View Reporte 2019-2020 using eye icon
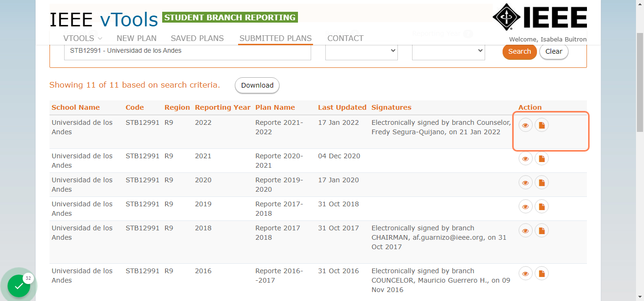644x301 pixels. [525, 183]
